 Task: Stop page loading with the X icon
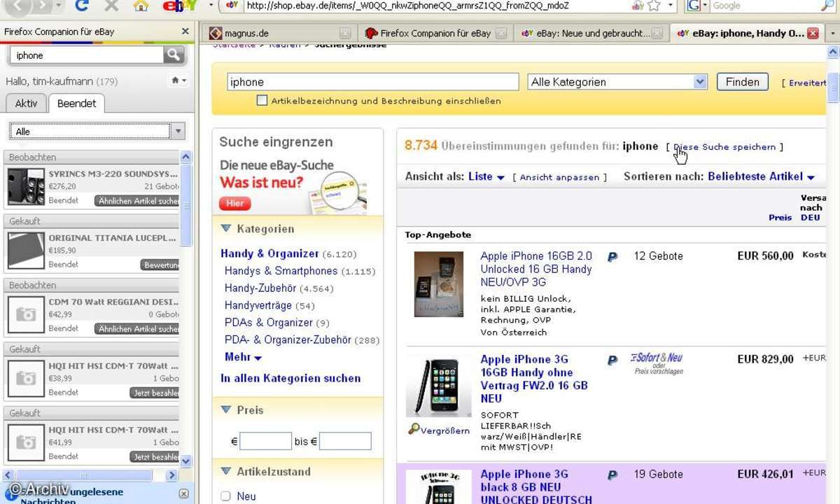click(111, 6)
